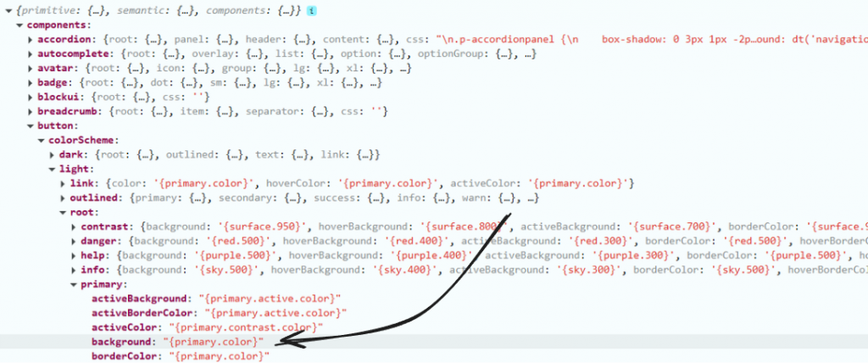
Task: Click the "{primary.color}" value of borderColor
Action: tap(220, 355)
